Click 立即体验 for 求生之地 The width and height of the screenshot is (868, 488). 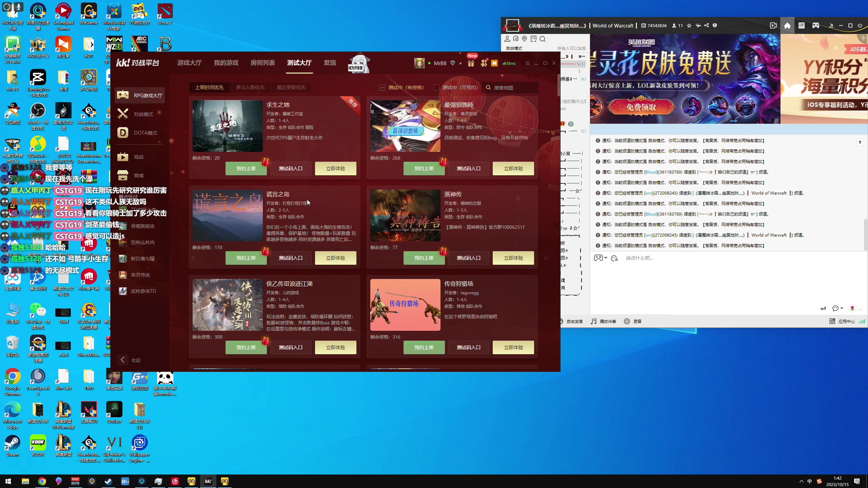[x=336, y=168]
